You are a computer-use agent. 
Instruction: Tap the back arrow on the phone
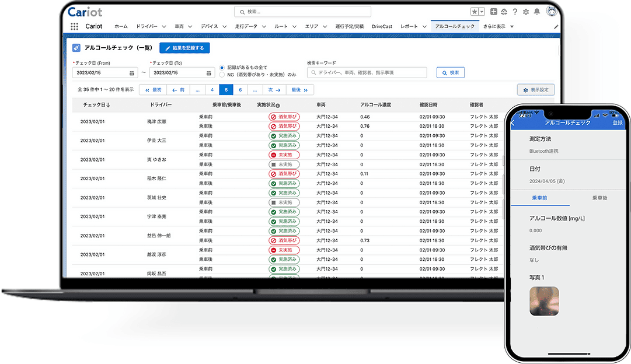pos(513,123)
